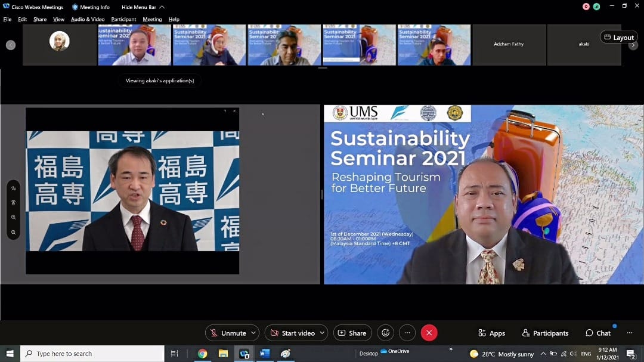
Task: Click the zoom in magnifier icon
Action: pos(13,218)
